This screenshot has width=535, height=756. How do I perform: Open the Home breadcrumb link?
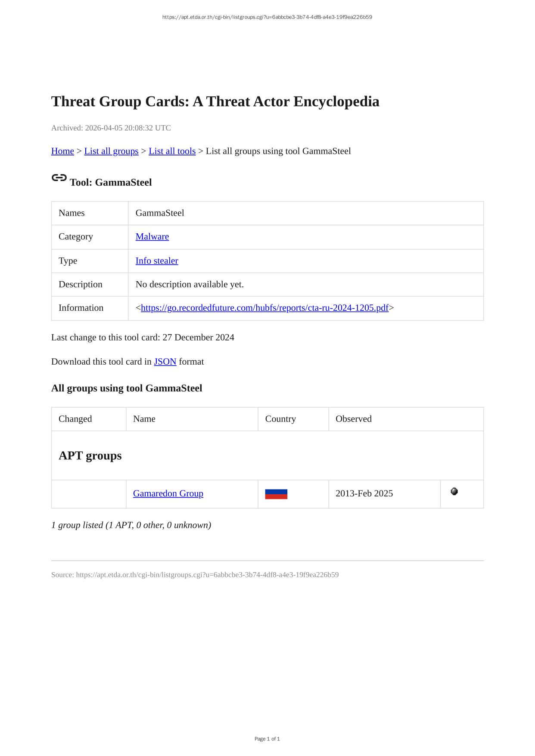tap(62, 151)
